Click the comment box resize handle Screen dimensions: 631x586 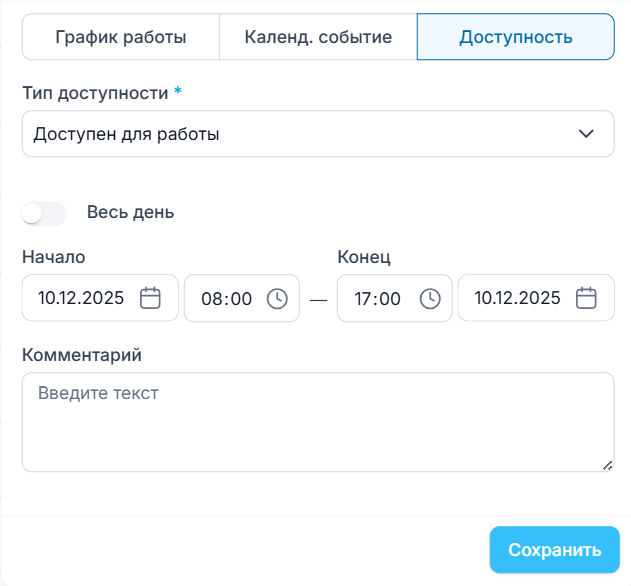607,465
